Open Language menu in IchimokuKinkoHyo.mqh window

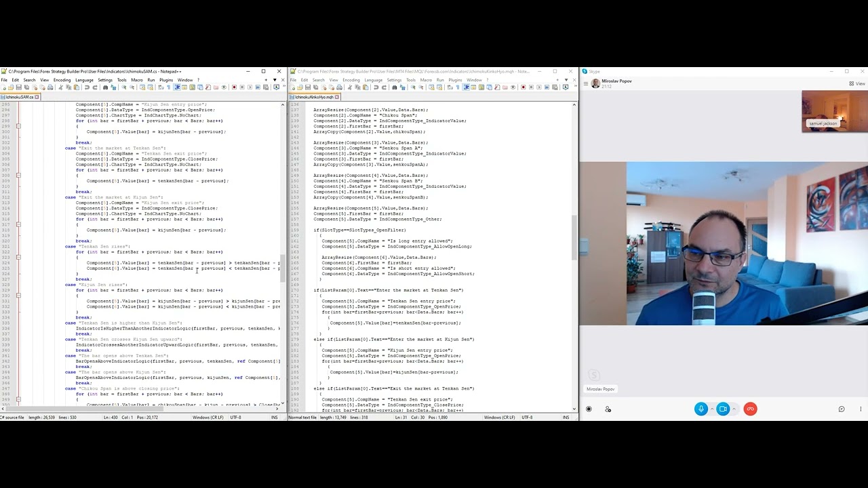point(374,80)
